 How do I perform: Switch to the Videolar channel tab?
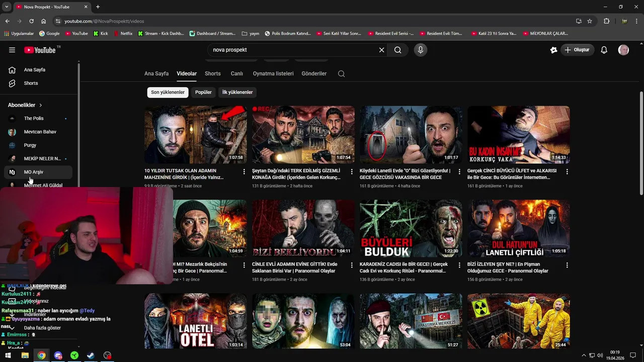[187, 73]
